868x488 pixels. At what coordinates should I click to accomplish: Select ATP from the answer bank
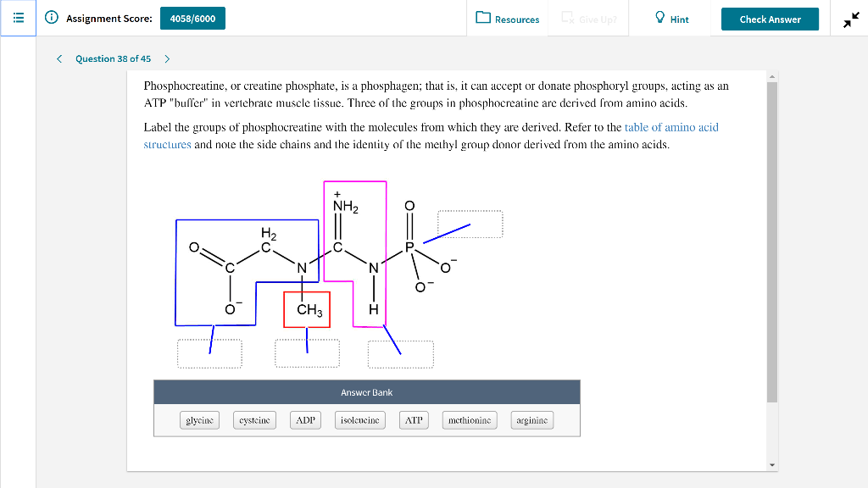coord(414,419)
